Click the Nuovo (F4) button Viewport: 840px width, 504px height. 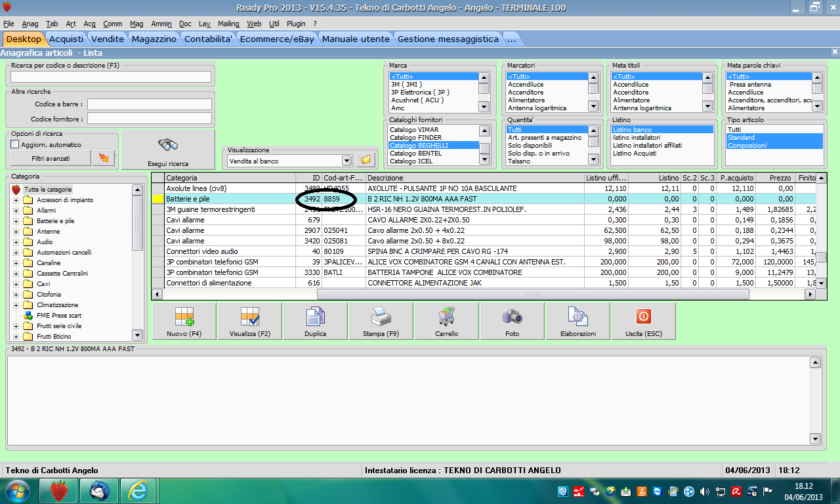click(184, 322)
